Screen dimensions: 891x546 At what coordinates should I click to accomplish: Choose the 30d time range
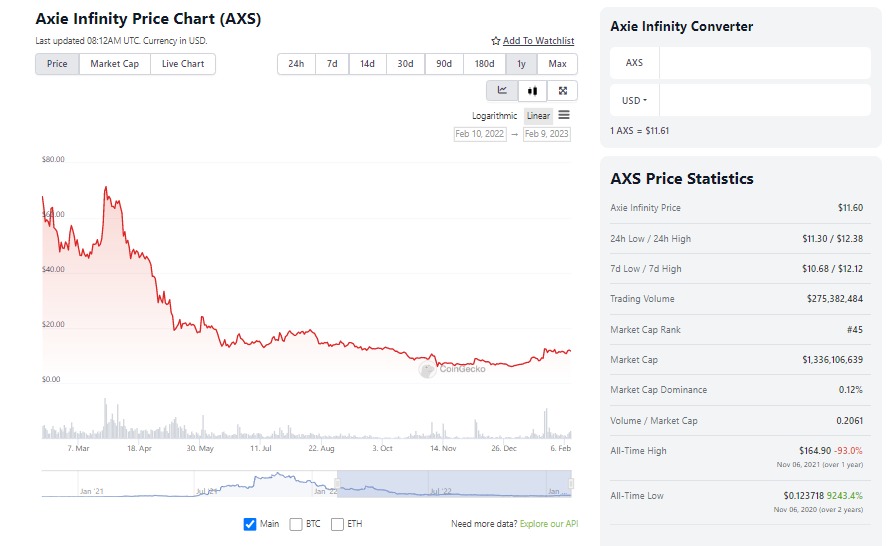point(405,64)
